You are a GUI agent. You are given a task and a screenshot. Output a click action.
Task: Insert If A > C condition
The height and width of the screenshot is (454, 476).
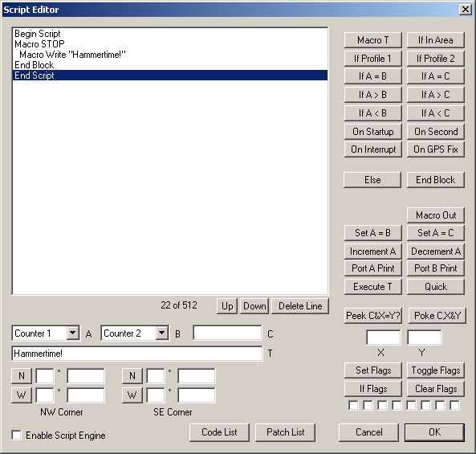pos(436,95)
